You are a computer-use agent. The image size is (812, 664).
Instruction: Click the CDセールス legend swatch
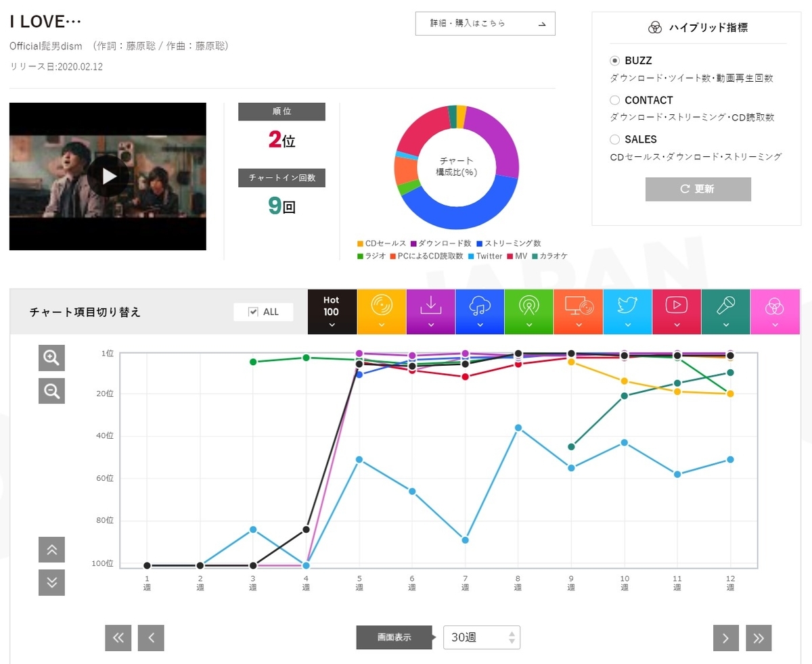click(361, 243)
